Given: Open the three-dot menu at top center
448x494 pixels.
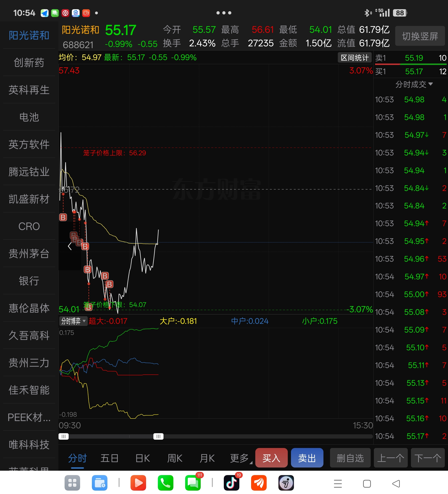Looking at the screenshot, I should tap(224, 13).
